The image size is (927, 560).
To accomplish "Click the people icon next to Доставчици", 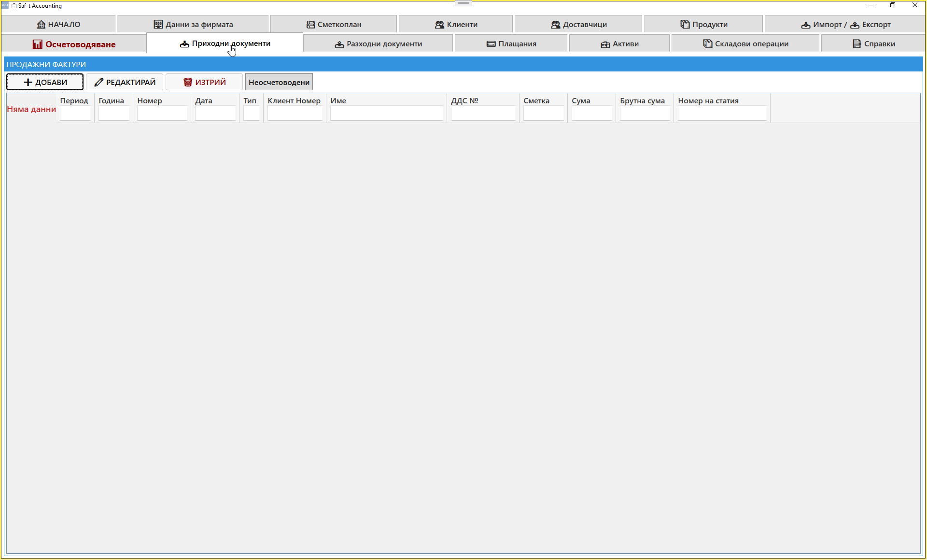I will coord(556,25).
